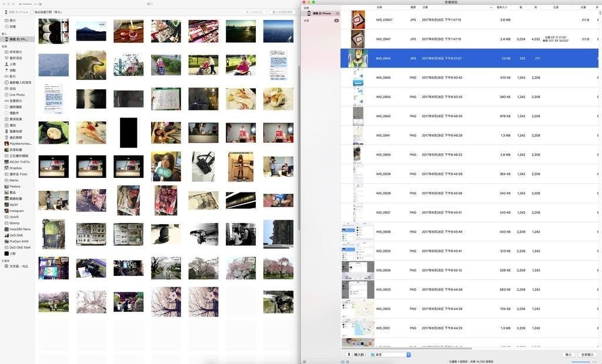Toggle the device info panel in Image Capture
The width and height of the screenshot is (602, 364).
[x=305, y=362]
